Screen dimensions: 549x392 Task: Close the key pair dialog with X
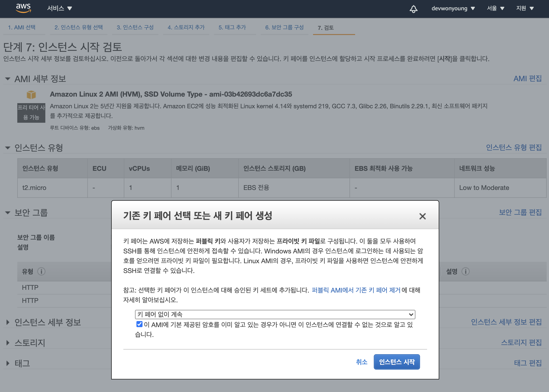tap(422, 216)
